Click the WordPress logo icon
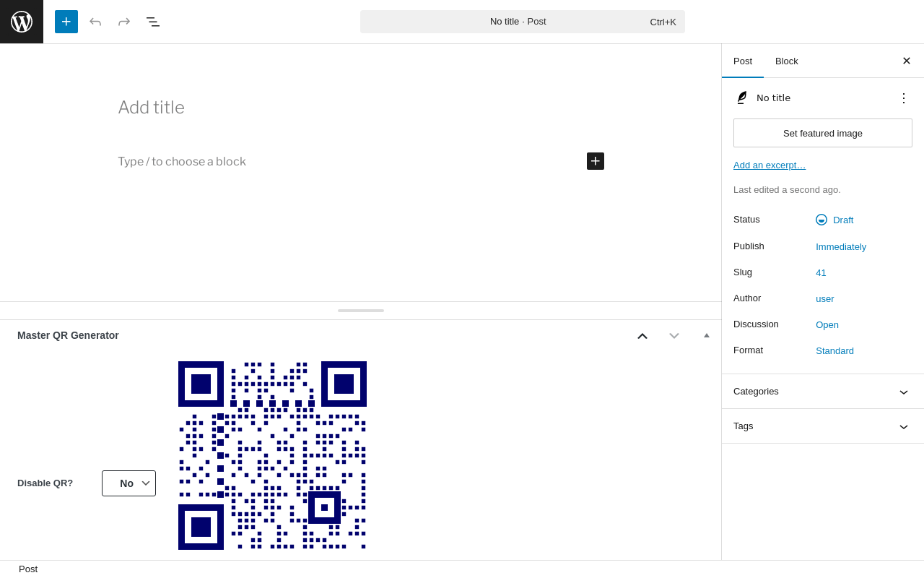Viewport: 924px width, 578px height. 22,22
